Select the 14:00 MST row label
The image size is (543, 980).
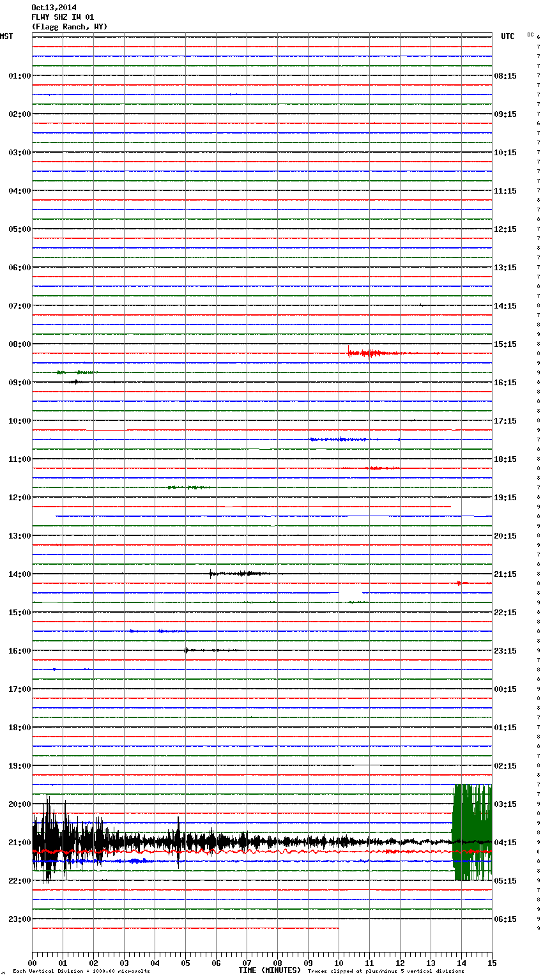(19, 574)
